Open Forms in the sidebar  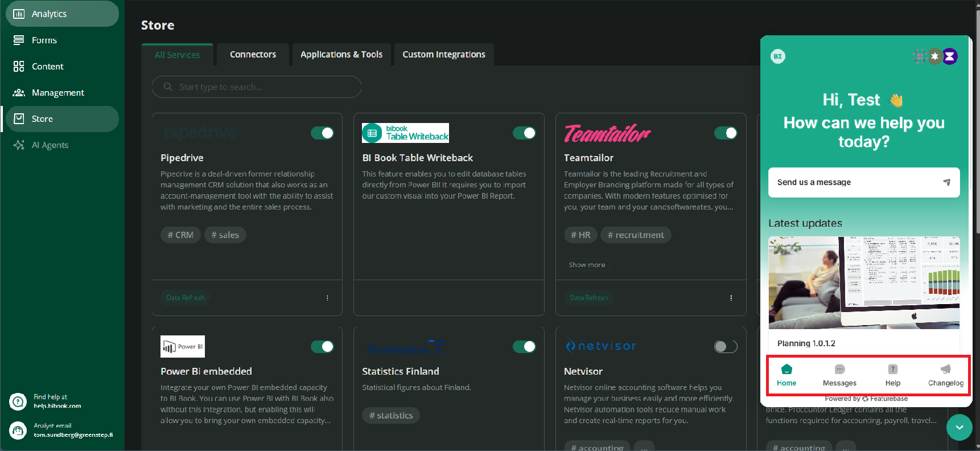[x=62, y=40]
